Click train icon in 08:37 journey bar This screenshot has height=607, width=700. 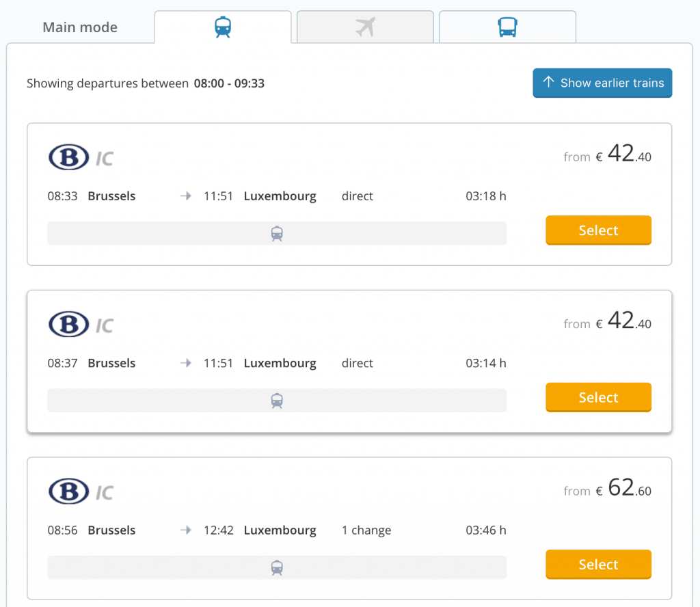point(277,401)
